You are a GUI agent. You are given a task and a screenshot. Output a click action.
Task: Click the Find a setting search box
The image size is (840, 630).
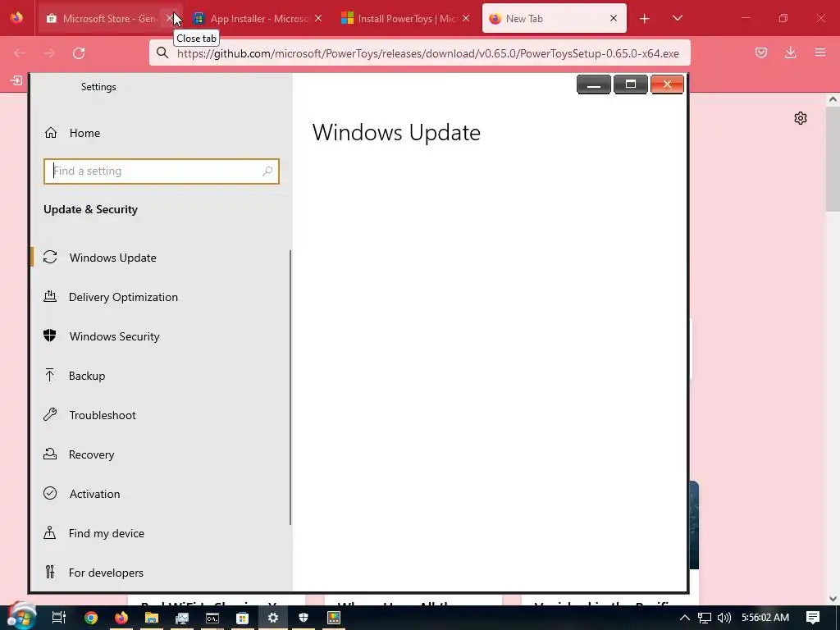[x=162, y=171]
